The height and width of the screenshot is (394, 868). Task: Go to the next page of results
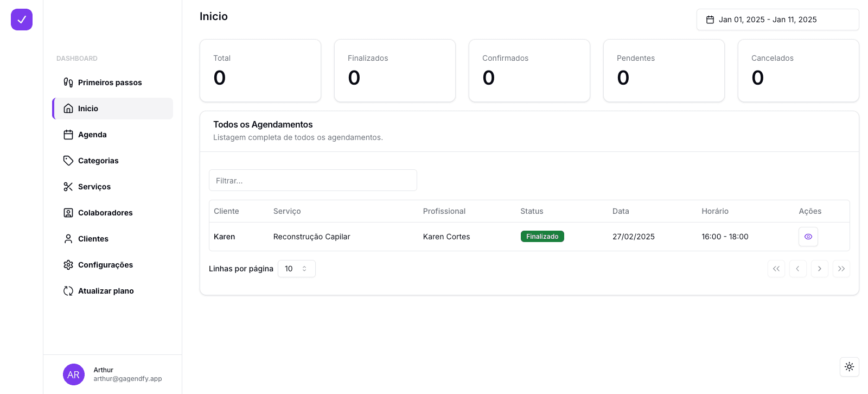coord(819,269)
